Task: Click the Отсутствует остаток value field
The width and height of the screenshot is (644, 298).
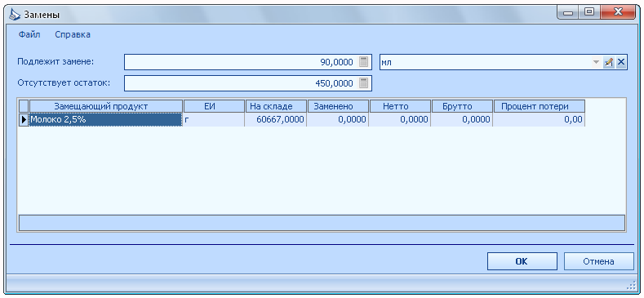Action: tap(248, 83)
